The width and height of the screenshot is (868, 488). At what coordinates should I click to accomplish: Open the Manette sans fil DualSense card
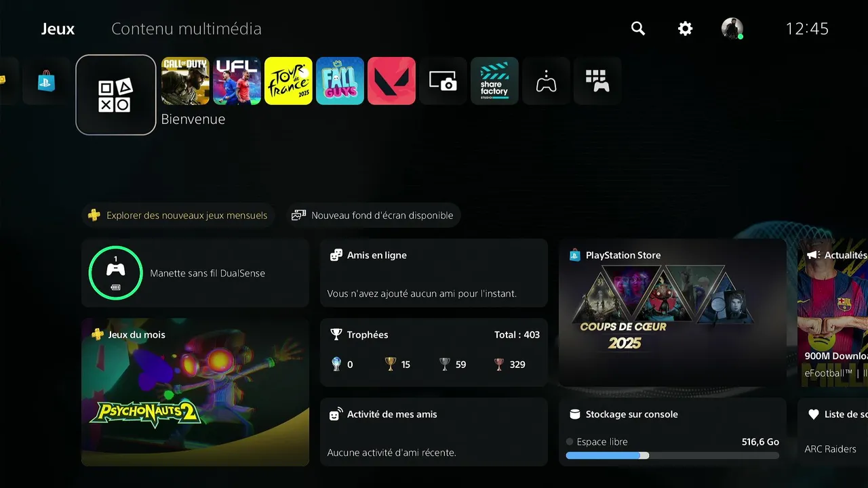pyautogui.click(x=195, y=272)
